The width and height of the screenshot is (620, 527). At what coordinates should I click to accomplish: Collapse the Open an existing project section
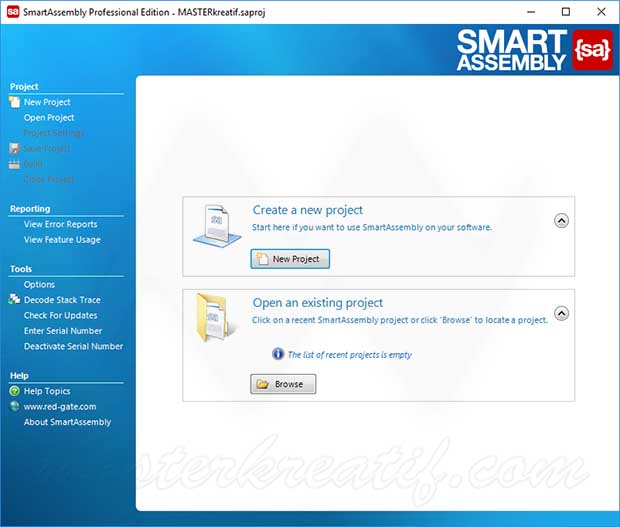click(x=561, y=314)
